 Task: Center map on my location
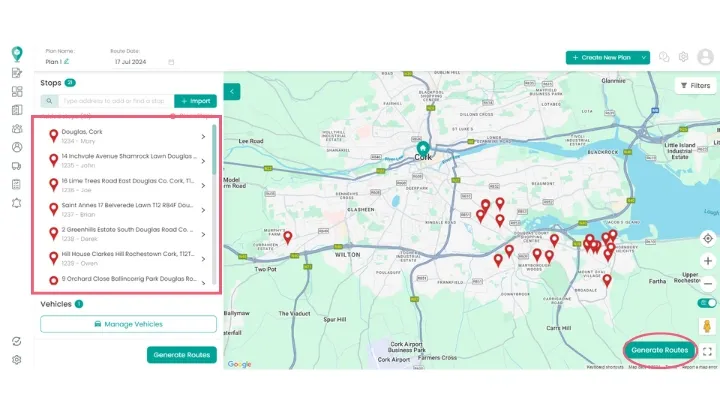707,239
